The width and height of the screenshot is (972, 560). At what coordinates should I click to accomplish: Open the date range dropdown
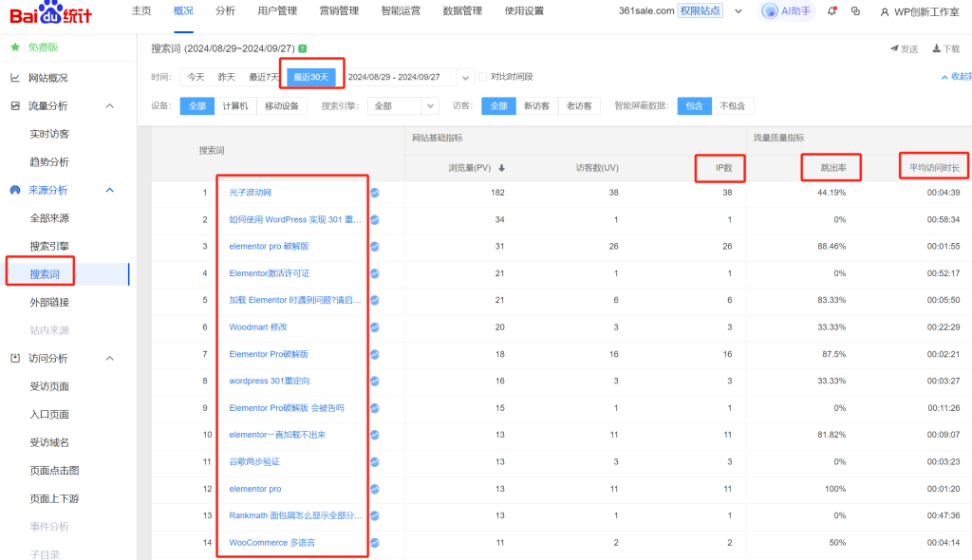point(464,77)
